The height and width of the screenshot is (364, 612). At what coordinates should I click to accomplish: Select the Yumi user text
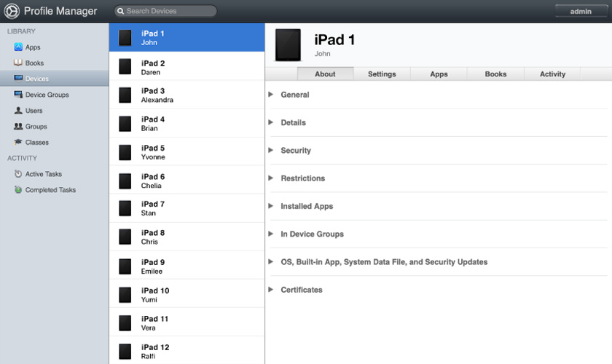149,300
